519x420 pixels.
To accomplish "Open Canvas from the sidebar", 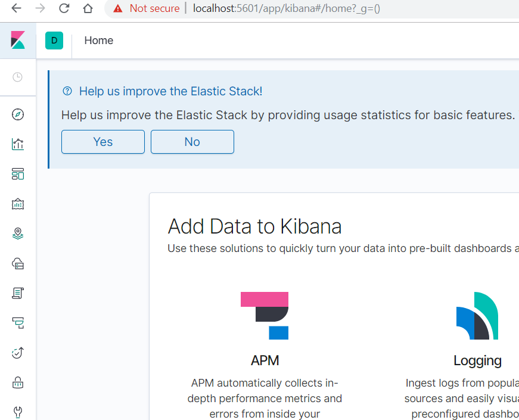I will point(18,204).
